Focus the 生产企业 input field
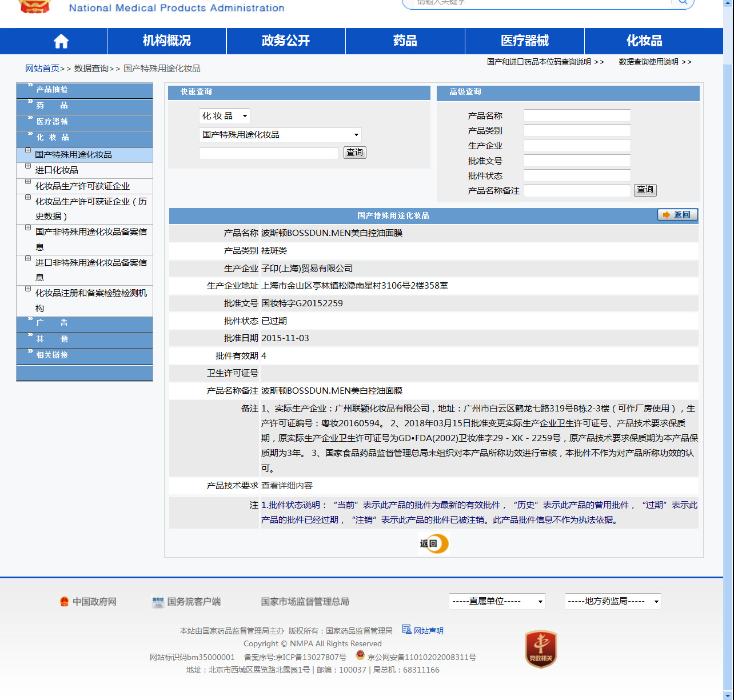Image resolution: width=734 pixels, height=700 pixels. [577, 145]
